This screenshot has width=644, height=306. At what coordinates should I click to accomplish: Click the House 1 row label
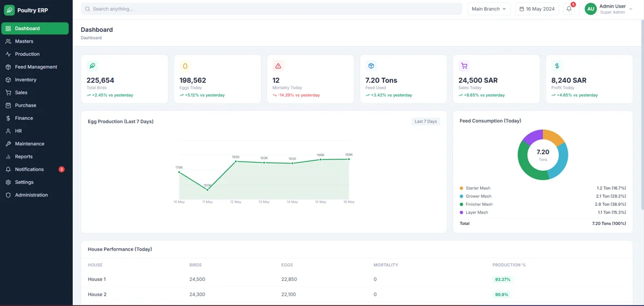97,279
